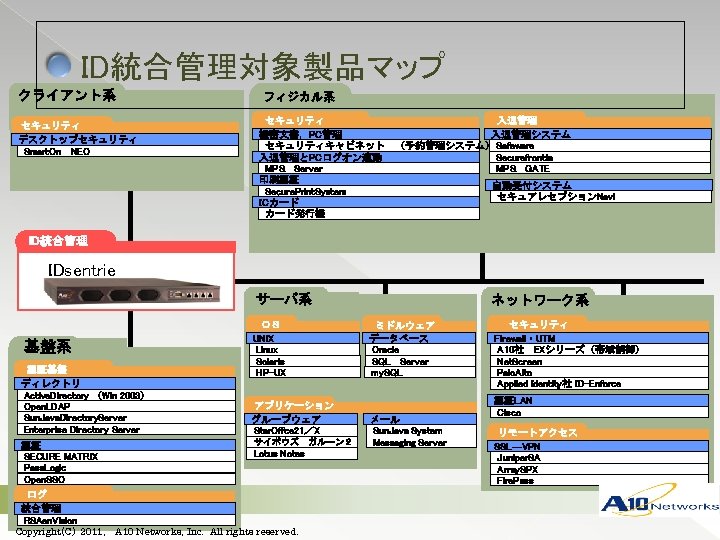Click the サーバ系 section heading

[284, 299]
